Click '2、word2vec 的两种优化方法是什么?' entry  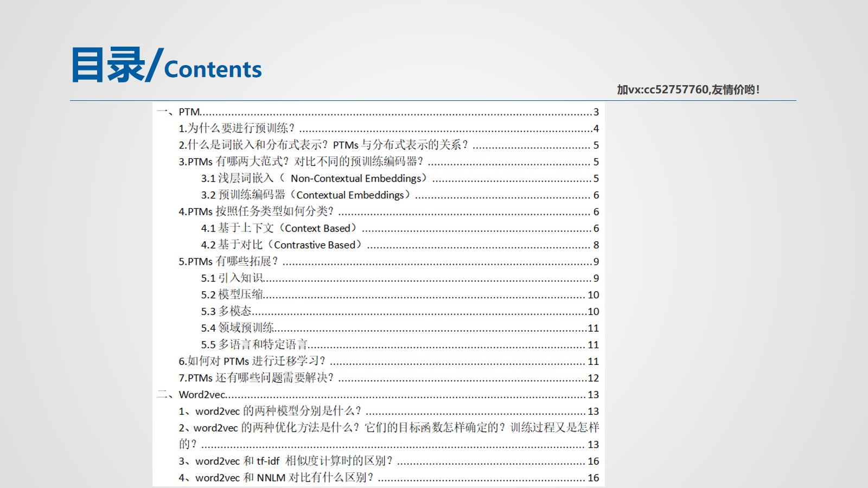click(389, 436)
